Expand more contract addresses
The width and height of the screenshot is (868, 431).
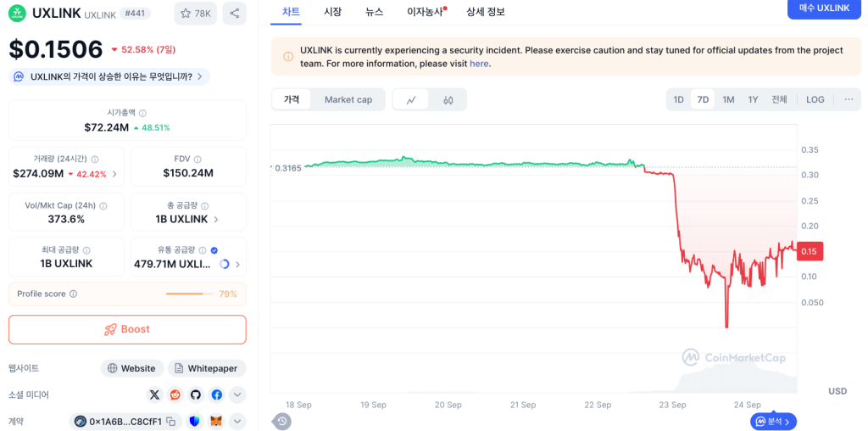click(237, 422)
